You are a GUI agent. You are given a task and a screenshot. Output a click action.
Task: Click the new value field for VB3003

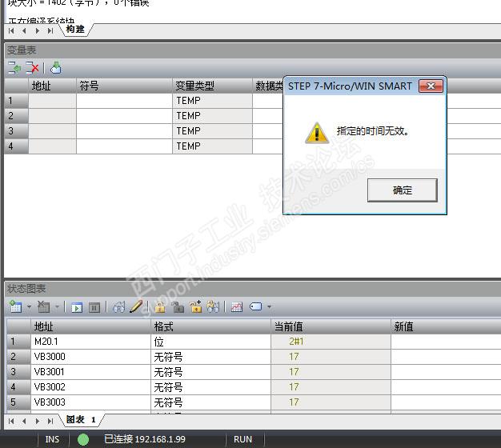click(x=446, y=402)
